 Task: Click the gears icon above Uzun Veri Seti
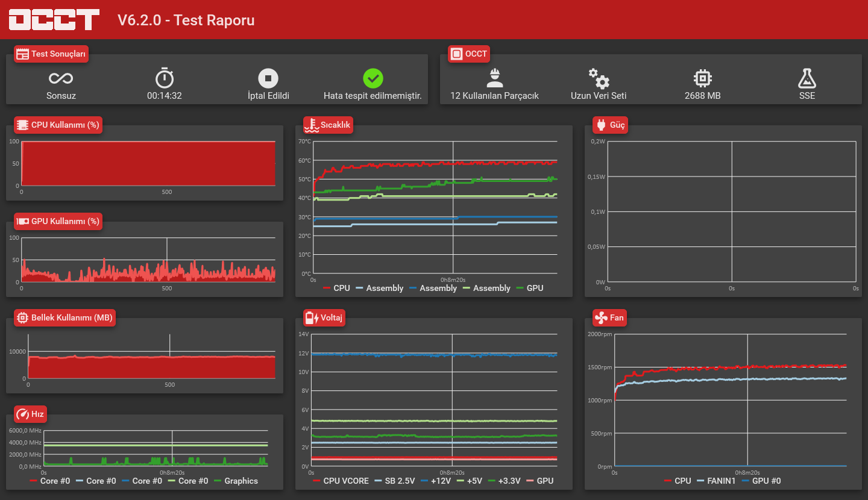(599, 78)
